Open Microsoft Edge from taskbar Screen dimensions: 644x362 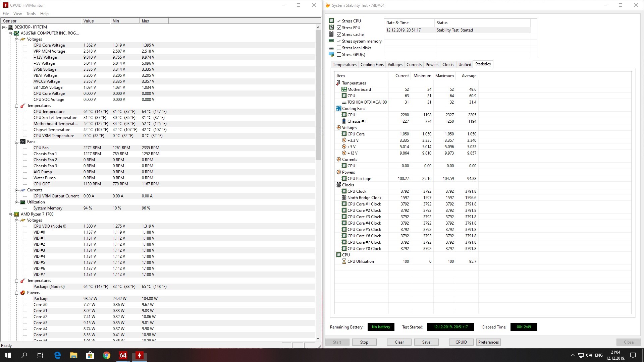pyautogui.click(x=57, y=355)
